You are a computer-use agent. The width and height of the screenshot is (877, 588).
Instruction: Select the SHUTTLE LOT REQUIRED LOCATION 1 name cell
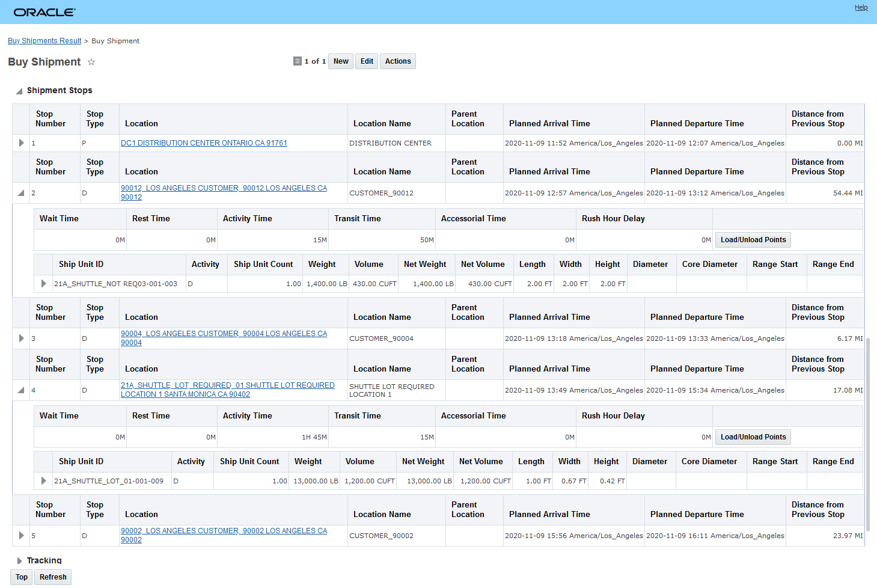(x=397, y=390)
